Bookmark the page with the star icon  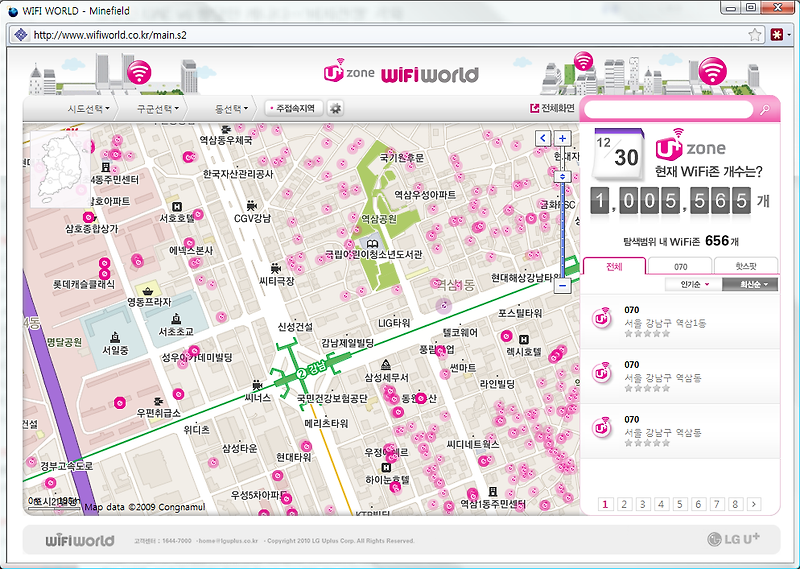755,35
